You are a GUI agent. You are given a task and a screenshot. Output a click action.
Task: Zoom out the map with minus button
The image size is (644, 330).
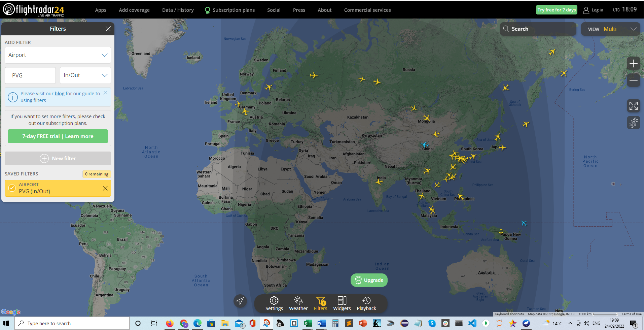pos(634,80)
